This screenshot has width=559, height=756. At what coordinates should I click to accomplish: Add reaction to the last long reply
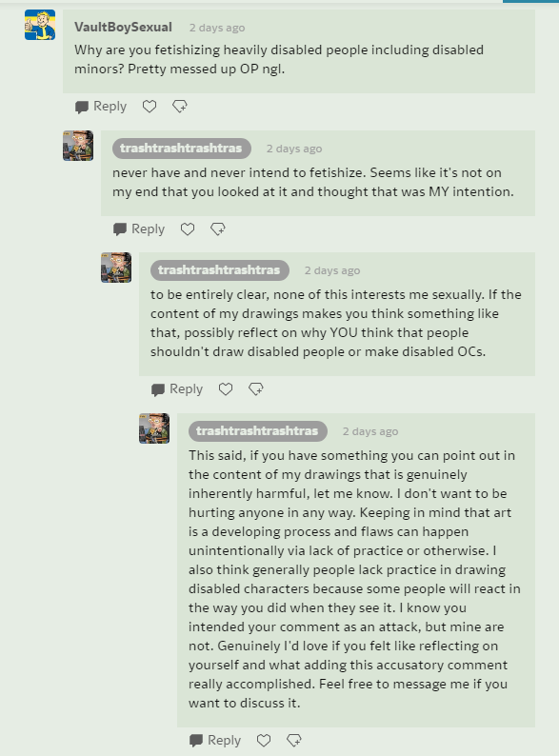tap(294, 740)
